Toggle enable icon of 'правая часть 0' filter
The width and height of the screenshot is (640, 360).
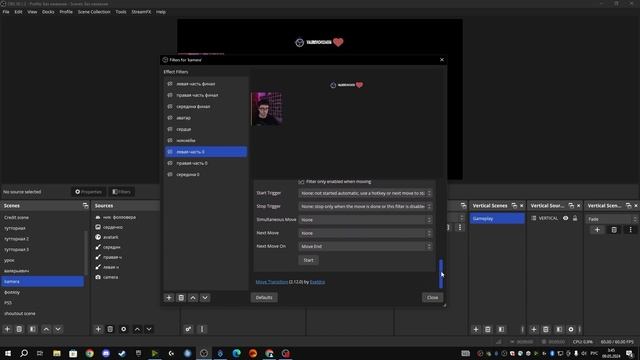point(170,163)
